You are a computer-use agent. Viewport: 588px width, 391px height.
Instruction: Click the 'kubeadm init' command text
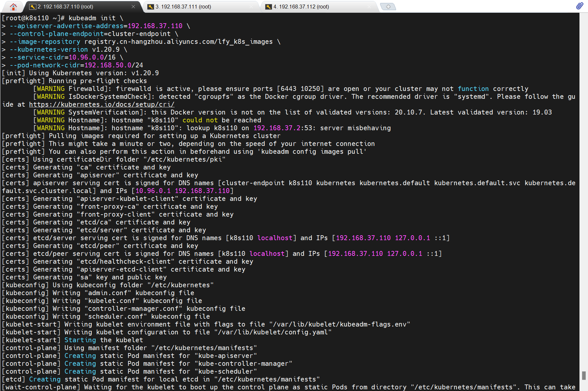pos(92,18)
